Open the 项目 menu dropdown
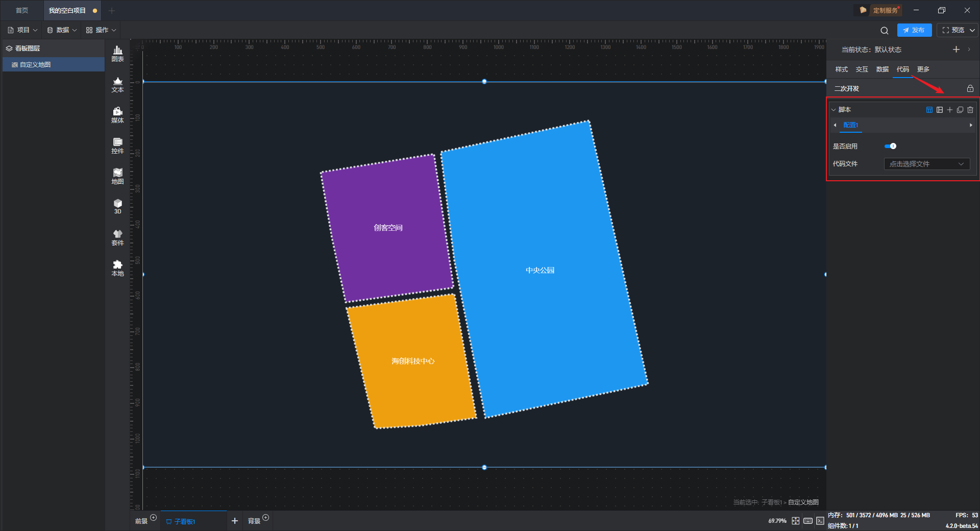This screenshot has width=980, height=531. point(23,30)
